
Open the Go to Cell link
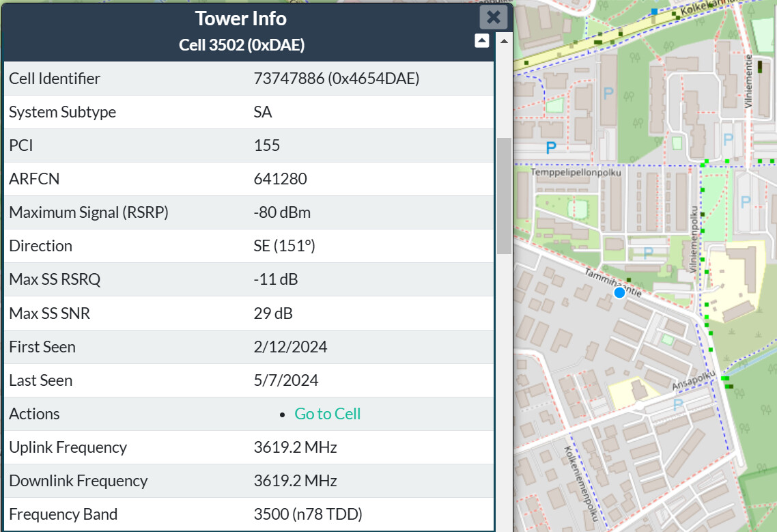click(328, 413)
